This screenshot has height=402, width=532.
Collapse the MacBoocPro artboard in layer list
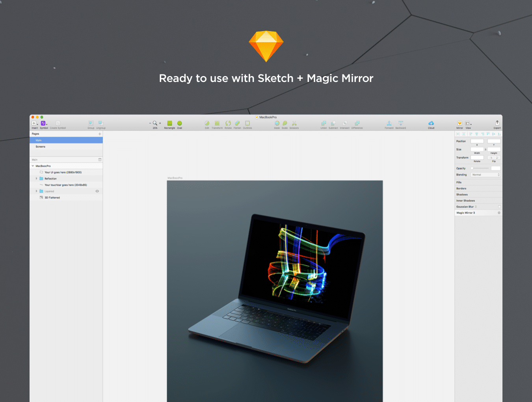click(x=33, y=166)
